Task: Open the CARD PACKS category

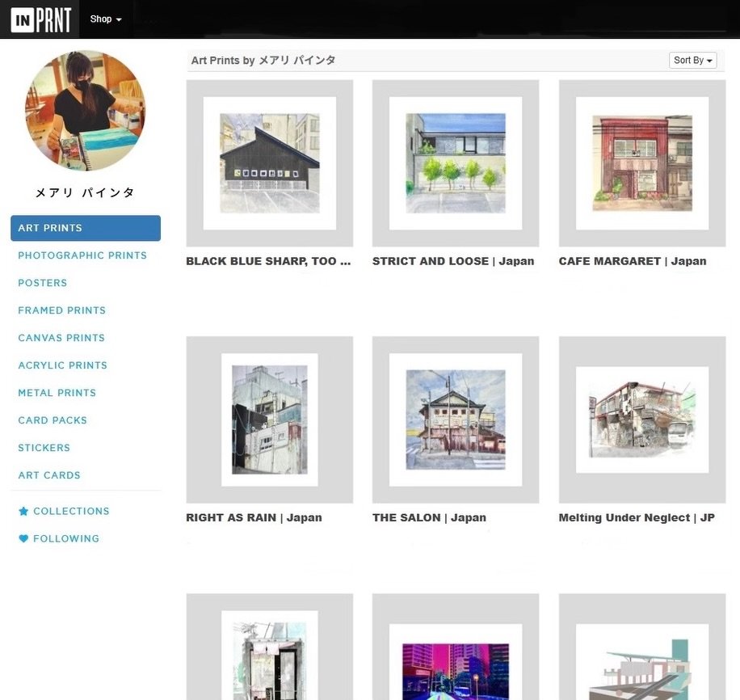Action: coord(52,420)
